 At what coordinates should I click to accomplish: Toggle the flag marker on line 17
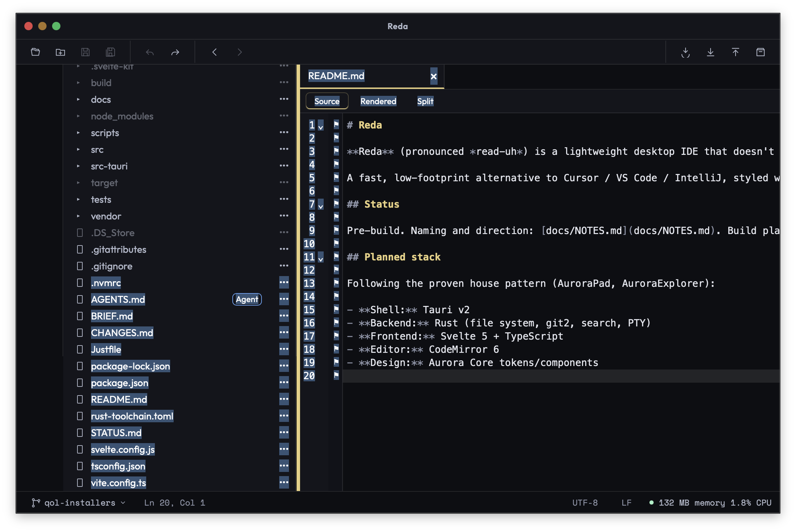point(336,335)
